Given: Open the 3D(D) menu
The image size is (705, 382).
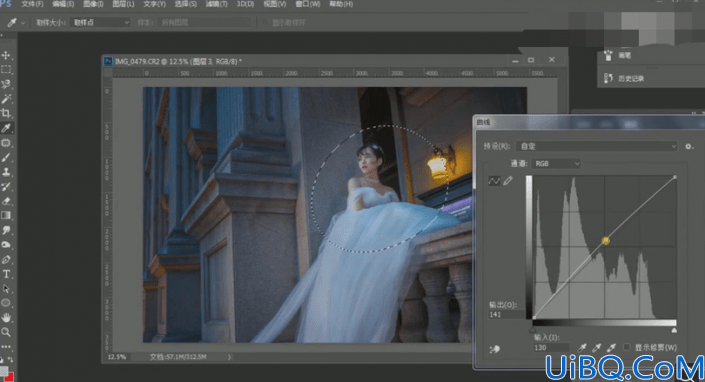Looking at the screenshot, I should tap(245, 4).
